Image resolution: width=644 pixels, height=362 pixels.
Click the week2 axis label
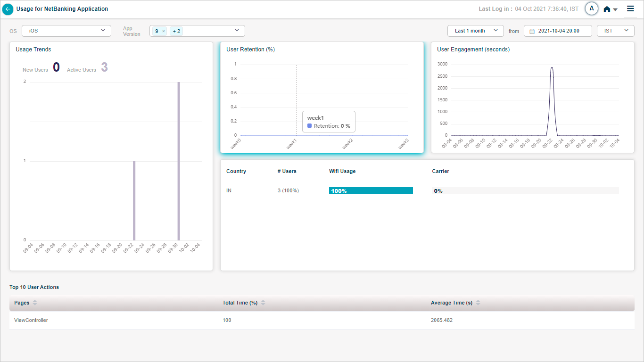[347, 144]
